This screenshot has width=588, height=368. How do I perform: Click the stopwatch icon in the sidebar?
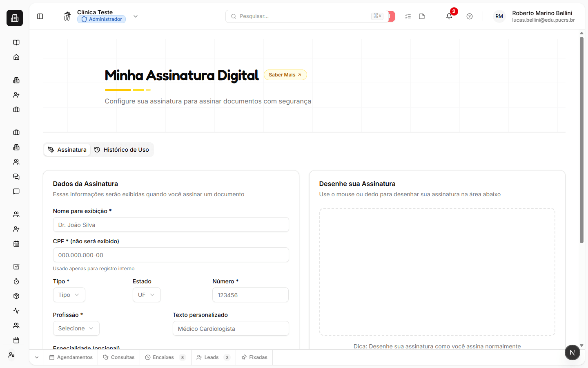pos(16,281)
